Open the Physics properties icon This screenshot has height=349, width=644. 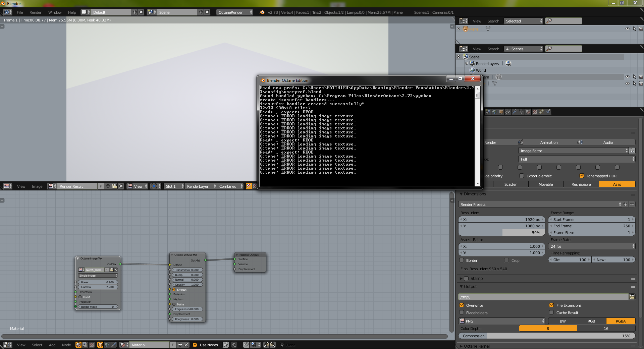548,112
